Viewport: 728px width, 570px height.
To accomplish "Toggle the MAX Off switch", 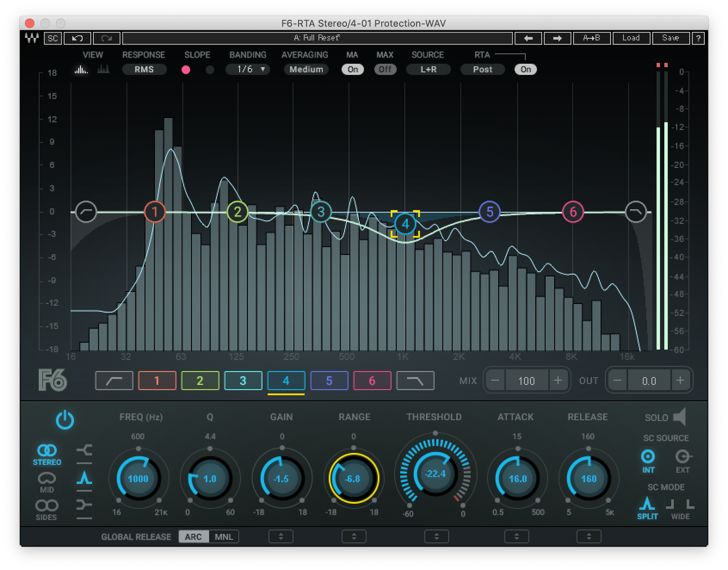I will pyautogui.click(x=385, y=69).
